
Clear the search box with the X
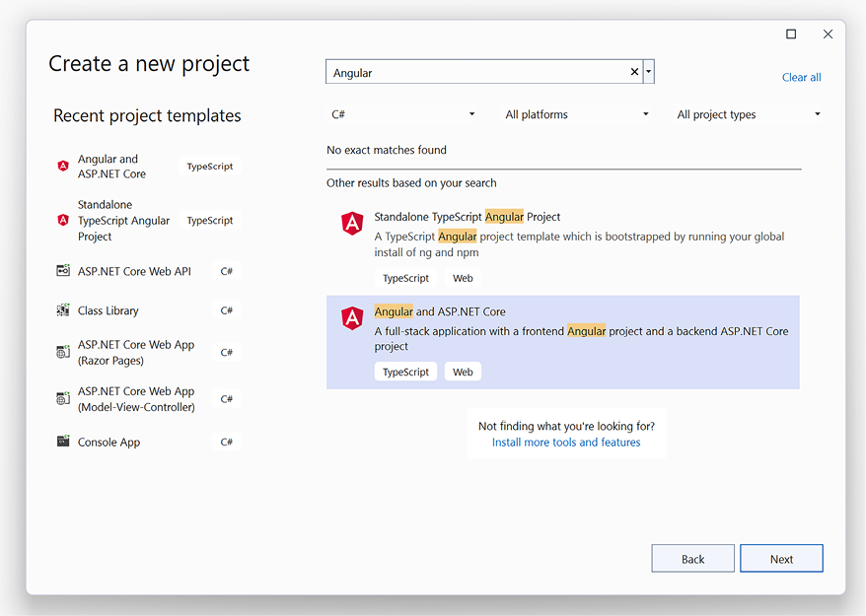pos(634,72)
